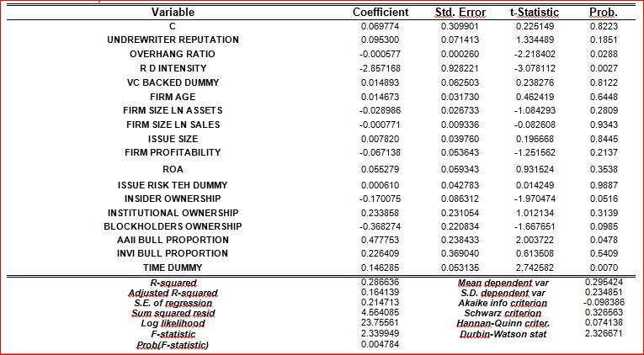Viewport: 644px width, 355px height.
Task: Select the OVERHANG RATIO variable label
Action: (x=173, y=54)
